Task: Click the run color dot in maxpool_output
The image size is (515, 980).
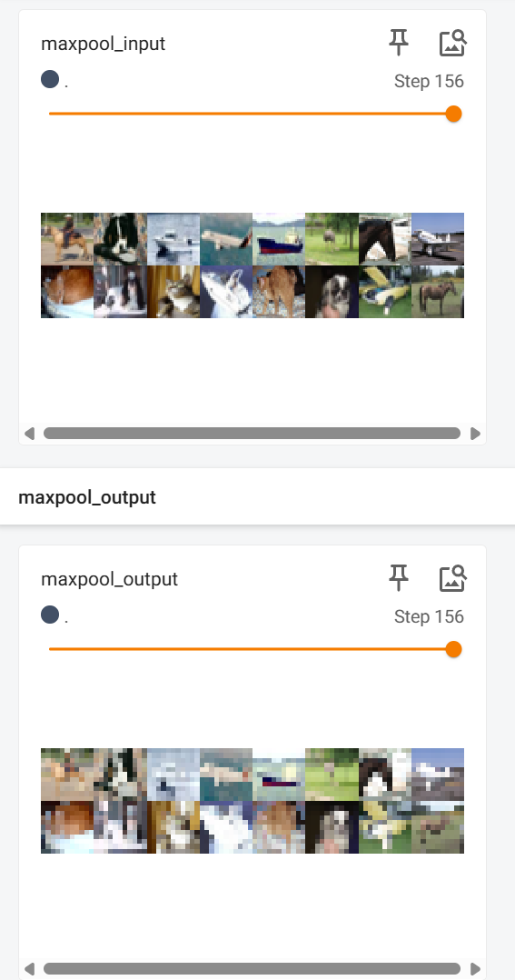Action: pos(50,615)
